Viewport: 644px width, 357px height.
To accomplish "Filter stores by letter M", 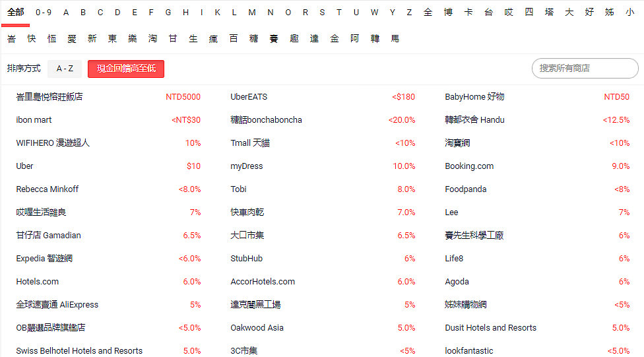I will 252,13.
